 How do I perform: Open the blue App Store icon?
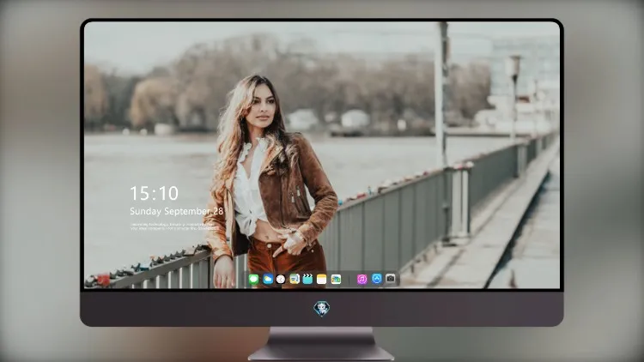[377, 279]
